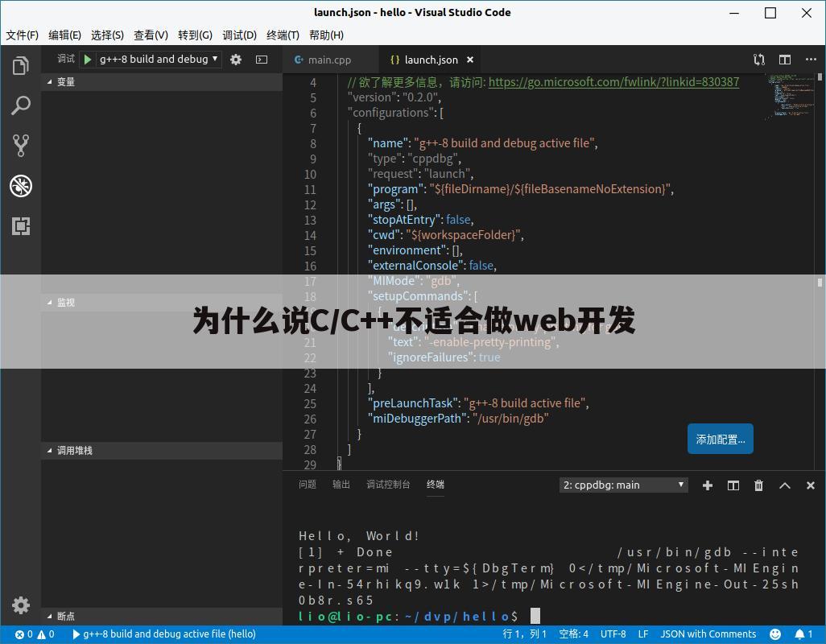Maximize the panel with the chevron toggle
Screen dimensions: 826x644
point(784,485)
